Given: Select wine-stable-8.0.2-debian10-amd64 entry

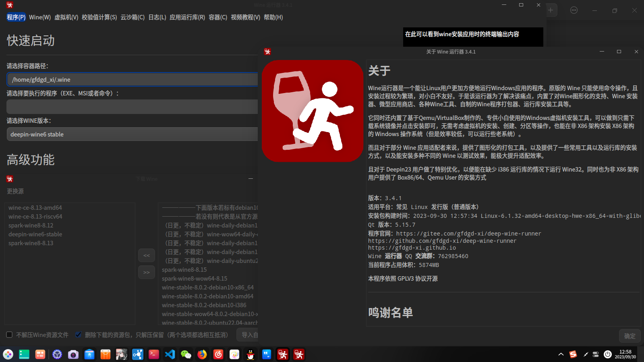Looking at the screenshot, I should [209, 296].
